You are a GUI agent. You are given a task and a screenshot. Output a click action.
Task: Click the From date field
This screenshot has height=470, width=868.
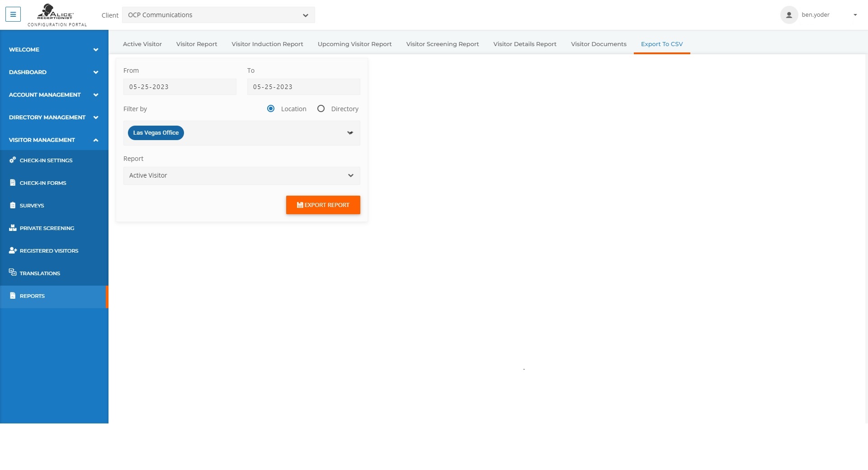click(180, 87)
